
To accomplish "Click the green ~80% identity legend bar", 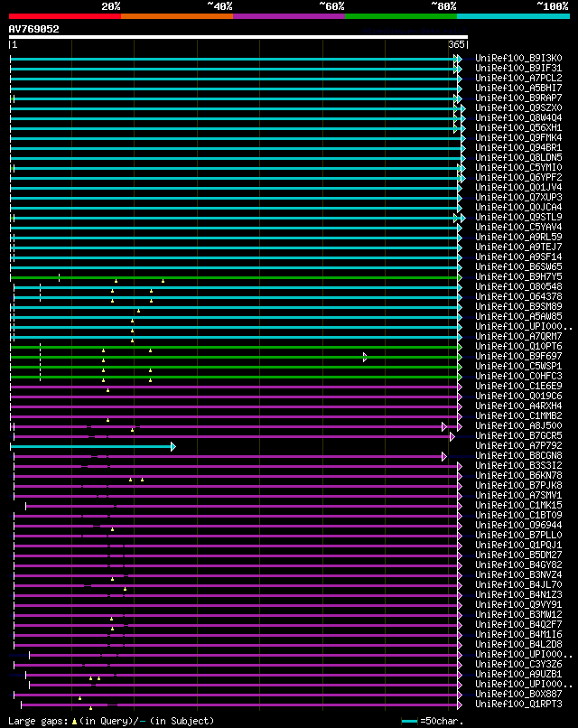I will click(x=401, y=16).
